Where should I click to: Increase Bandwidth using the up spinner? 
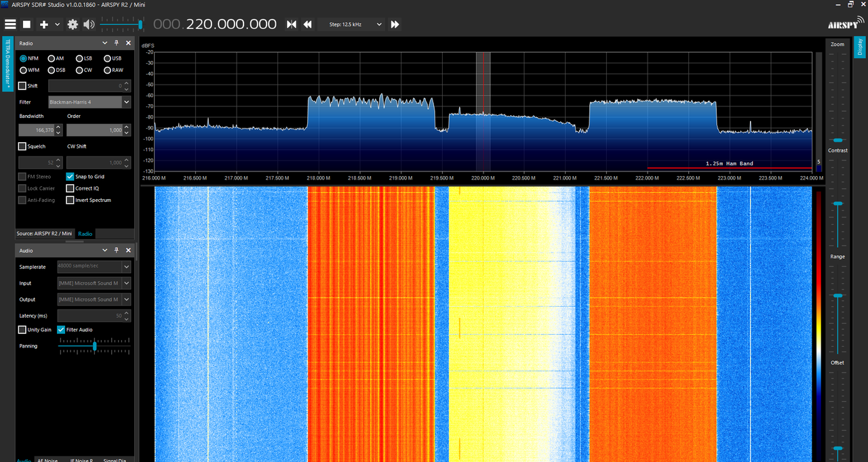60,127
